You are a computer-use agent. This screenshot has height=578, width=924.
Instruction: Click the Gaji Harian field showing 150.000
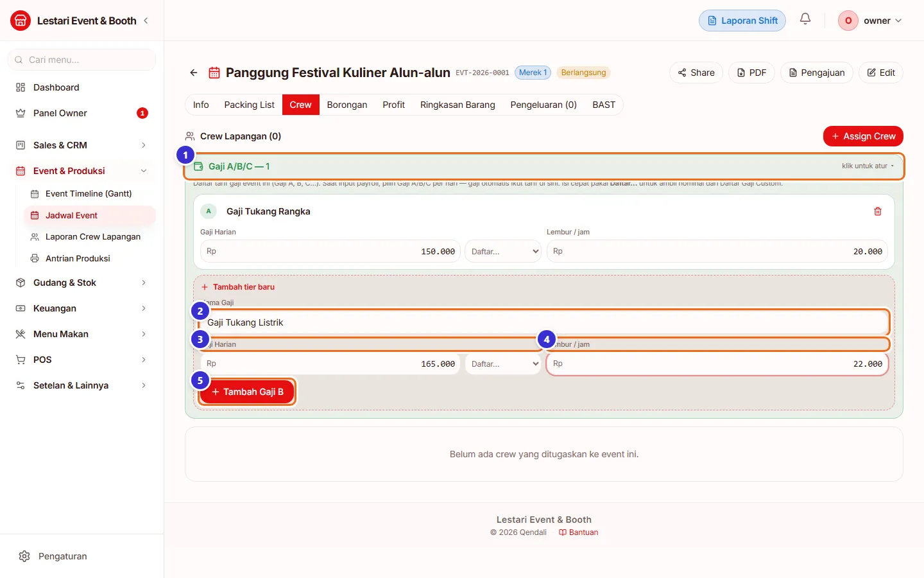click(x=330, y=251)
